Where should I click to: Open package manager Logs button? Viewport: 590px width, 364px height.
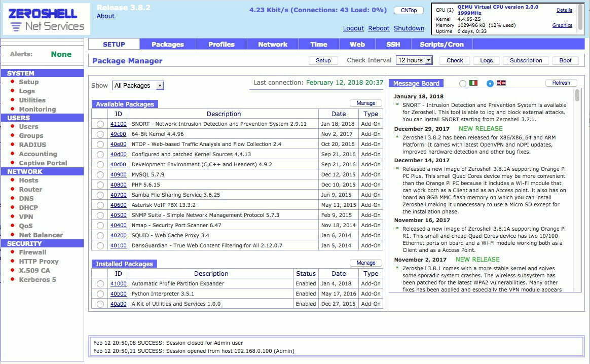pyautogui.click(x=486, y=60)
